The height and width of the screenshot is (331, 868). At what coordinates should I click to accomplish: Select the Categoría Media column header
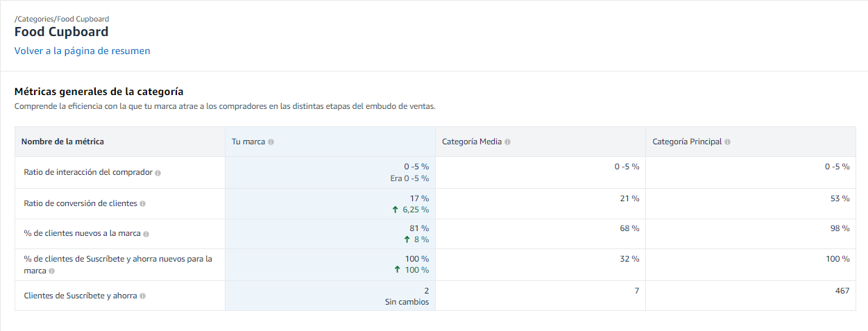tap(472, 142)
